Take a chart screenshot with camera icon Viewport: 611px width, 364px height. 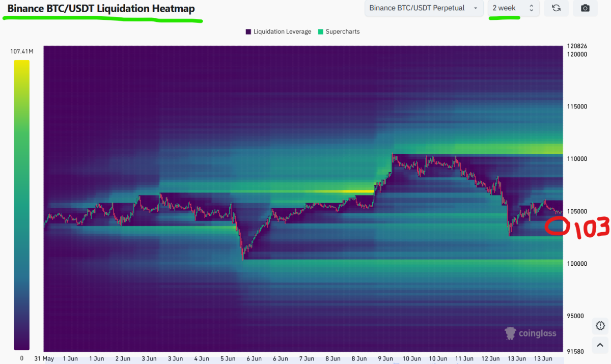(x=585, y=8)
